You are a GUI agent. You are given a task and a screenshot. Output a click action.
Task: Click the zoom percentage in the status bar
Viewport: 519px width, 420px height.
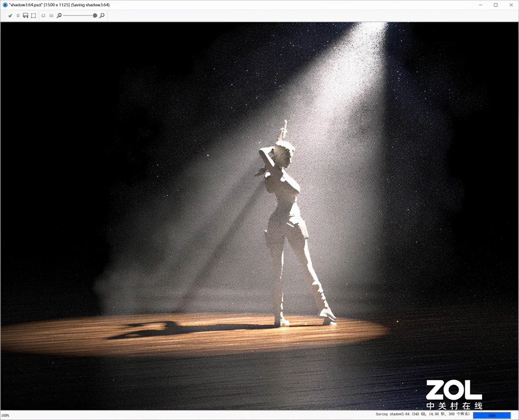pyautogui.click(x=5, y=416)
